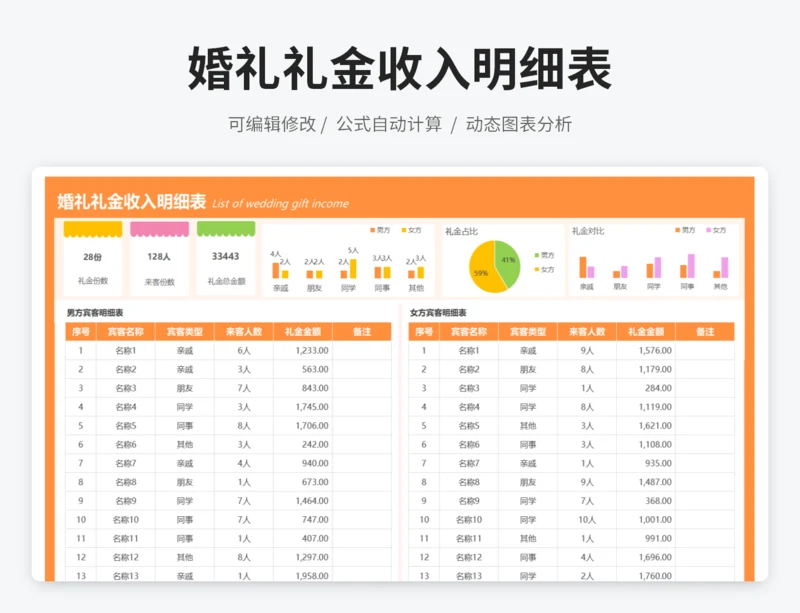Click green 男方 legend in 礼金占比 pie chart
Screen dimensions: 800x613
click(544, 255)
